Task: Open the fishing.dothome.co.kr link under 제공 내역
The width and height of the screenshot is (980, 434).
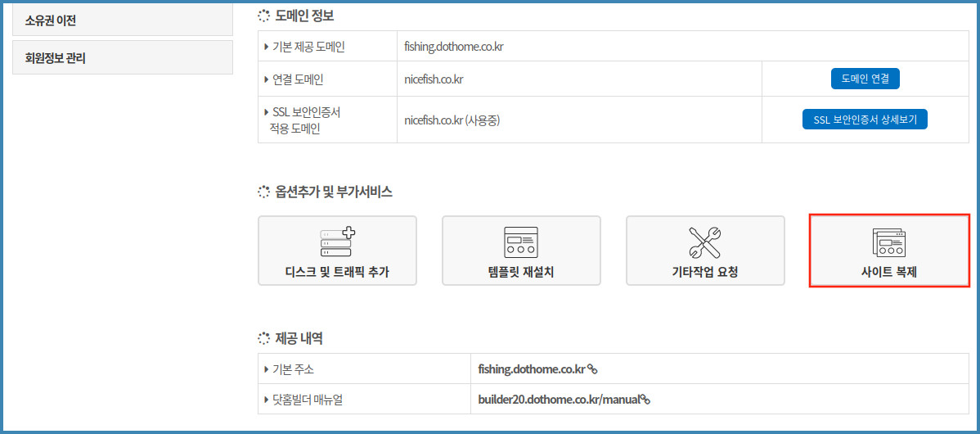Action: [532, 369]
